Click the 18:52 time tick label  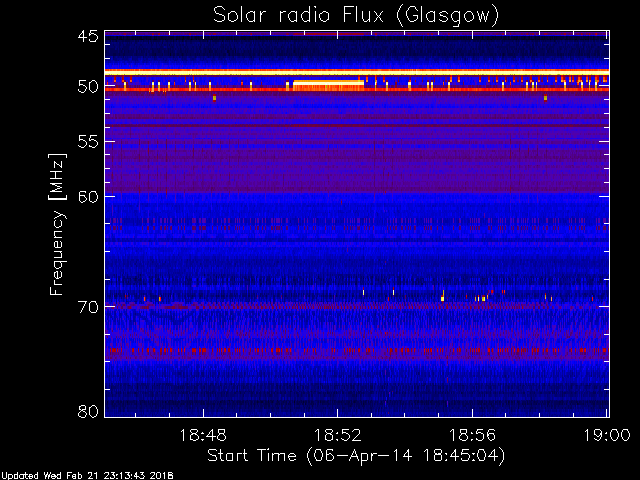point(338,435)
